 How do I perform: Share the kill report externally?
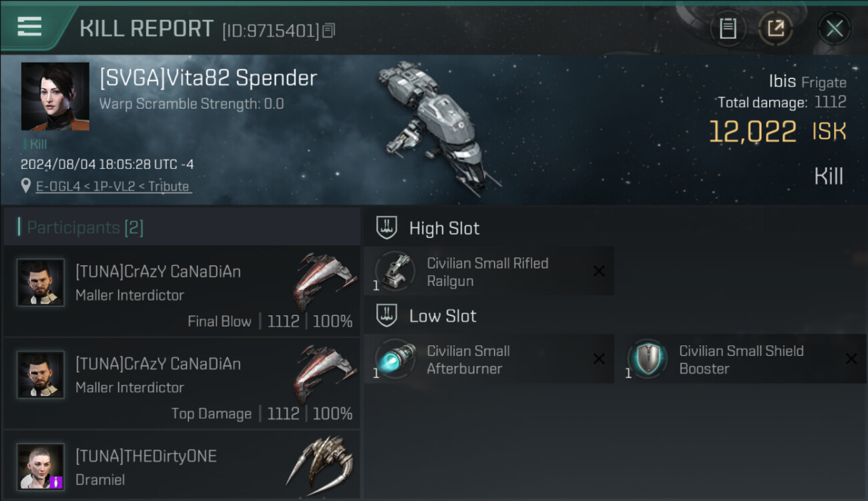(775, 28)
